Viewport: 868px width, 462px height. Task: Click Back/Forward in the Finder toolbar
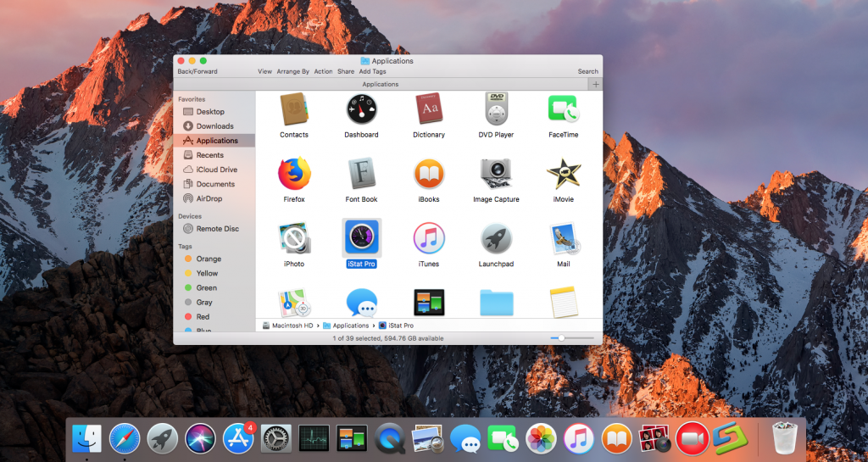(x=198, y=71)
